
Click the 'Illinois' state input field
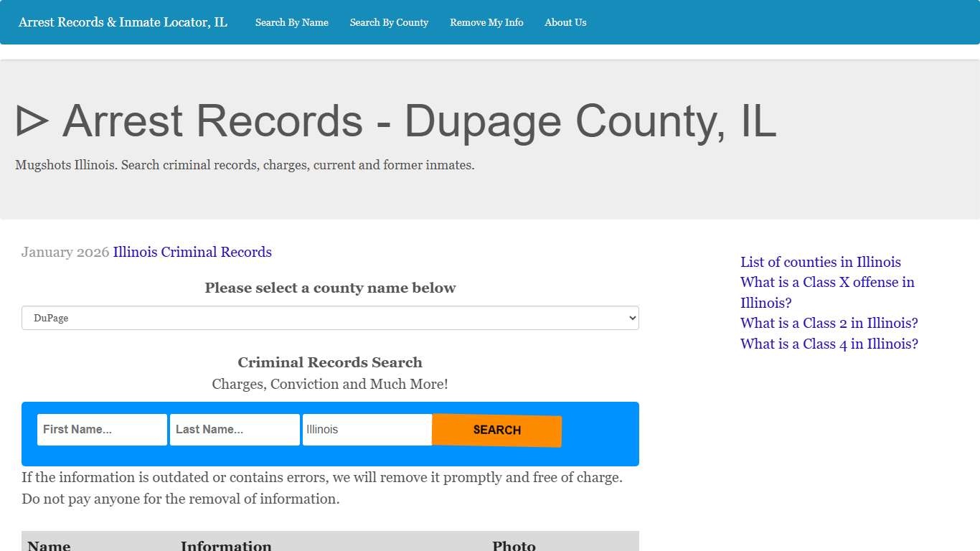pos(367,429)
